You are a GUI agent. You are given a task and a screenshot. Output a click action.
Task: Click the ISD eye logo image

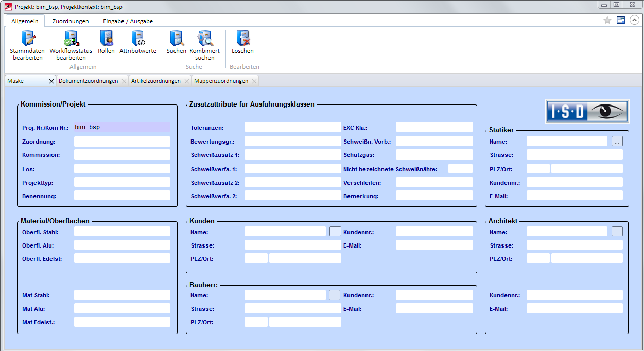(x=587, y=111)
